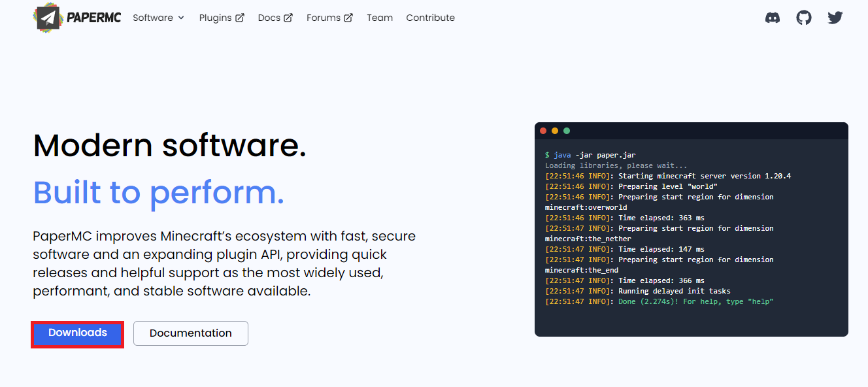Click the Documentation button
The width and height of the screenshot is (868, 387).
click(x=191, y=333)
